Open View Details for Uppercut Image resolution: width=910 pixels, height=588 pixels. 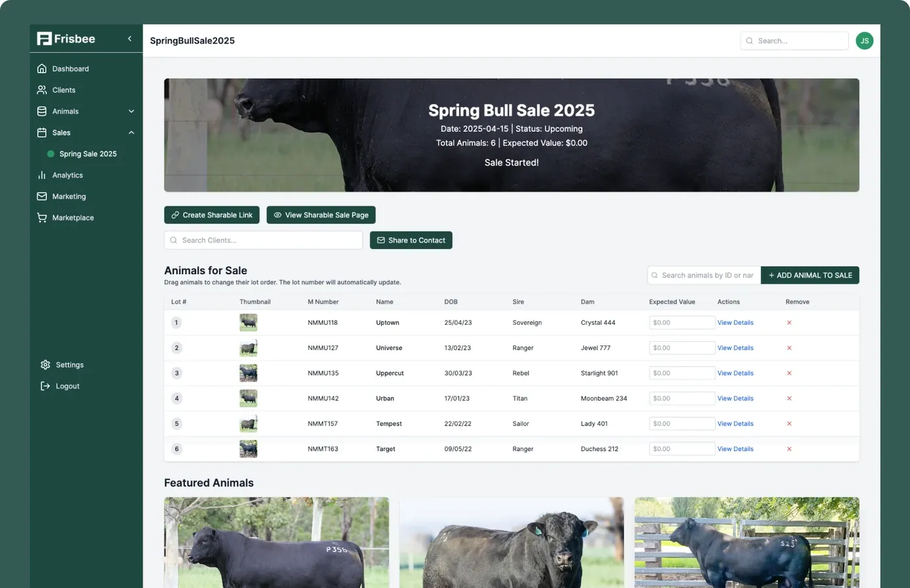pyautogui.click(x=735, y=374)
